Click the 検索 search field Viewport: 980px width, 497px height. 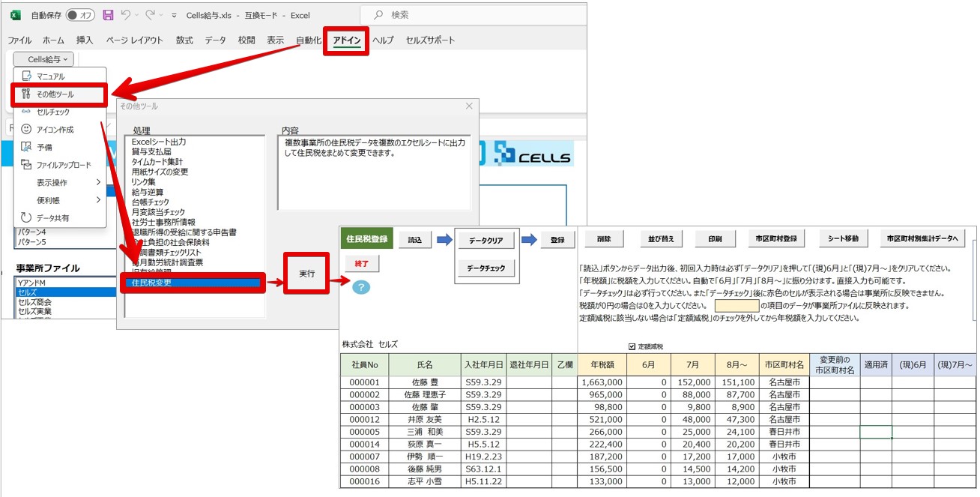point(474,15)
